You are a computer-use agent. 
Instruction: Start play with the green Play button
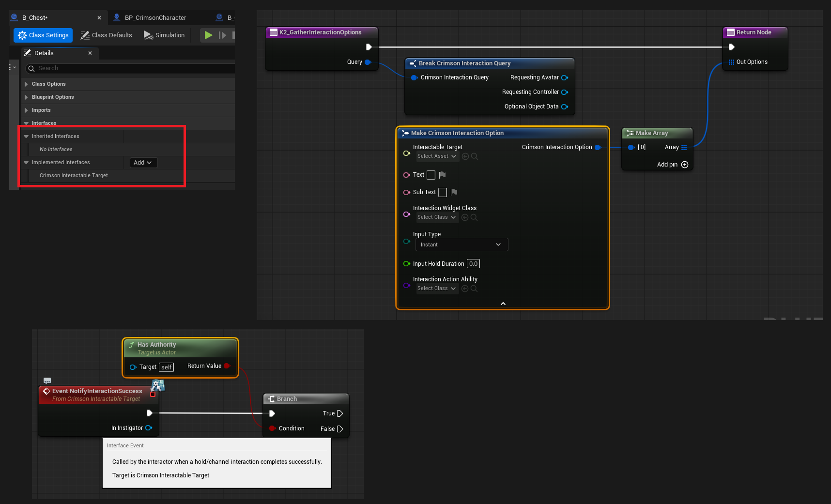point(208,35)
